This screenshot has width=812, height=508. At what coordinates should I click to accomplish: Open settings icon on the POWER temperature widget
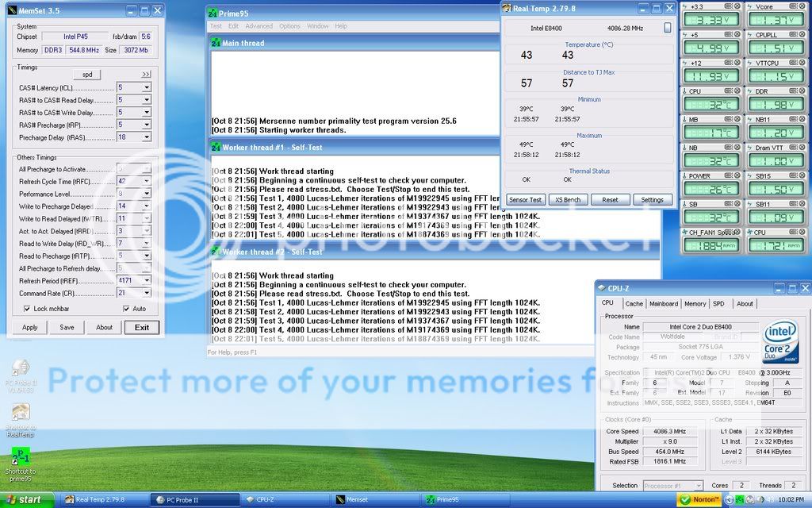tap(728, 175)
